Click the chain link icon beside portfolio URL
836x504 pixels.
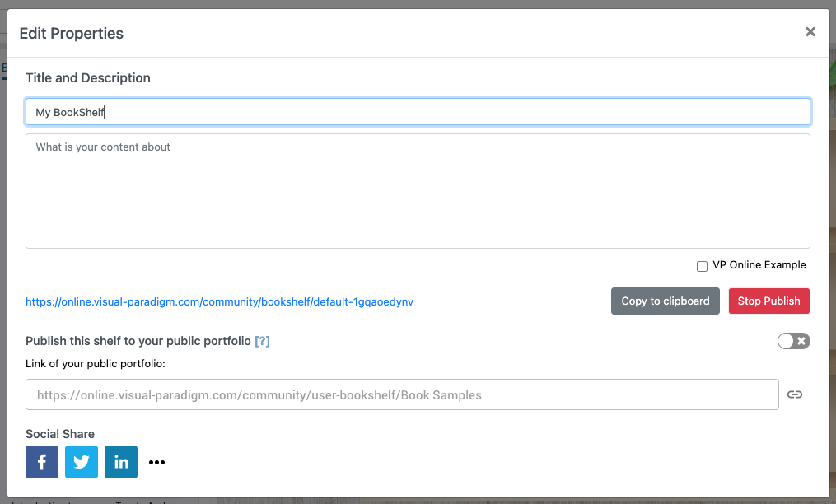(794, 394)
